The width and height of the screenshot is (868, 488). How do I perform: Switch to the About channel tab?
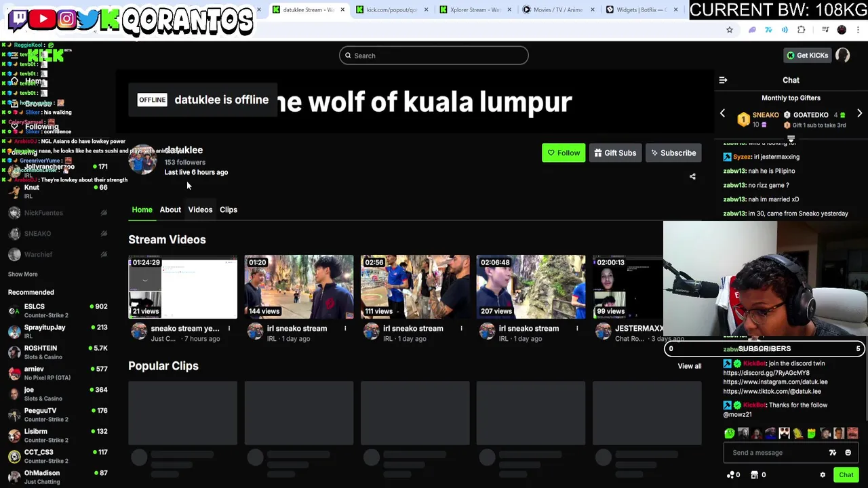click(x=170, y=209)
